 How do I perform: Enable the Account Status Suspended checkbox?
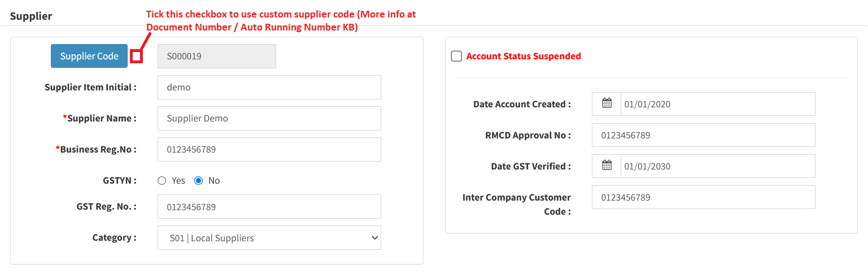[x=456, y=57]
